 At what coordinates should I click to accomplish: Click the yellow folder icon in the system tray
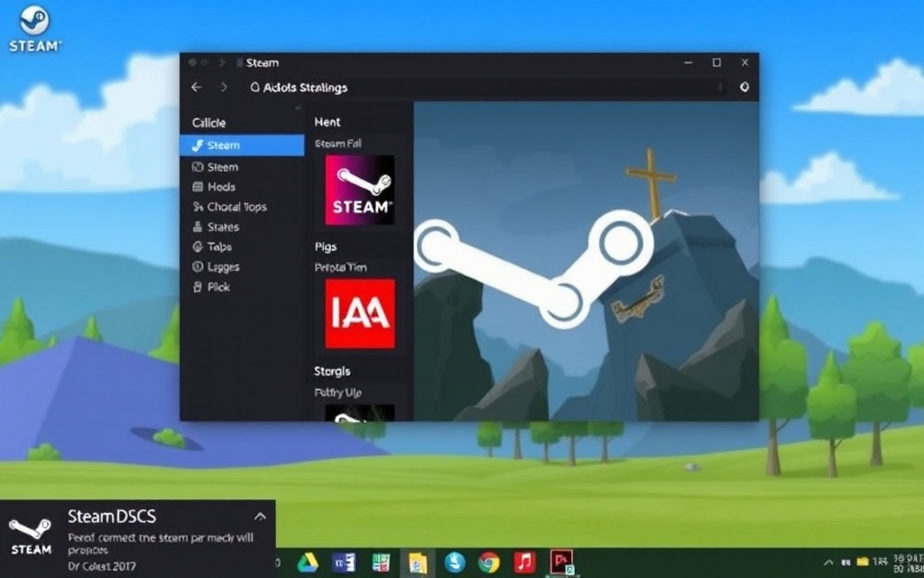click(863, 562)
